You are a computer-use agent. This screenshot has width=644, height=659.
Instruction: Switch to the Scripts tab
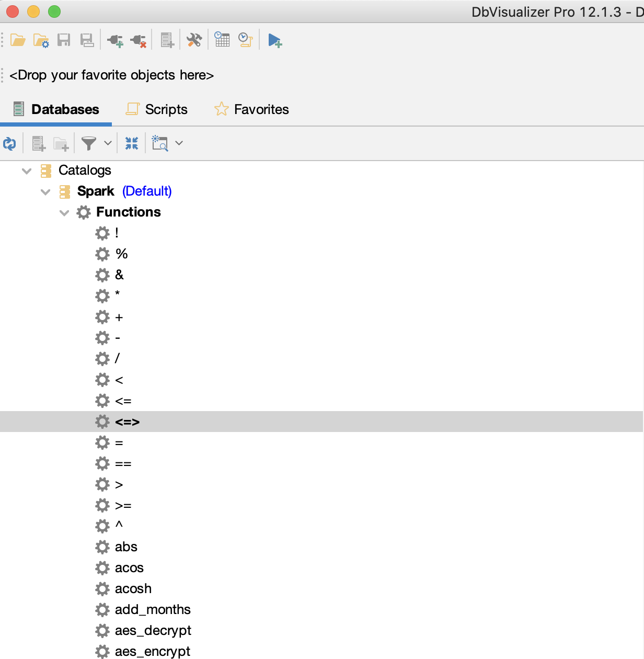click(x=156, y=109)
